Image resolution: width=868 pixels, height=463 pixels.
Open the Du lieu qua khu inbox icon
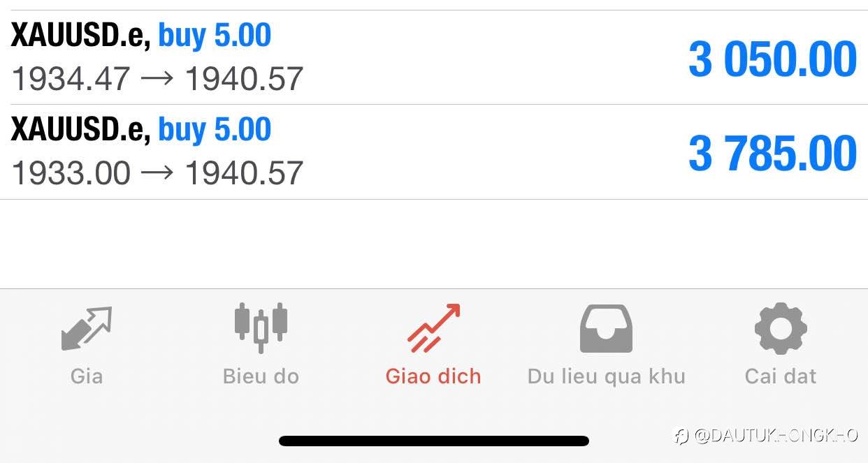(x=606, y=328)
